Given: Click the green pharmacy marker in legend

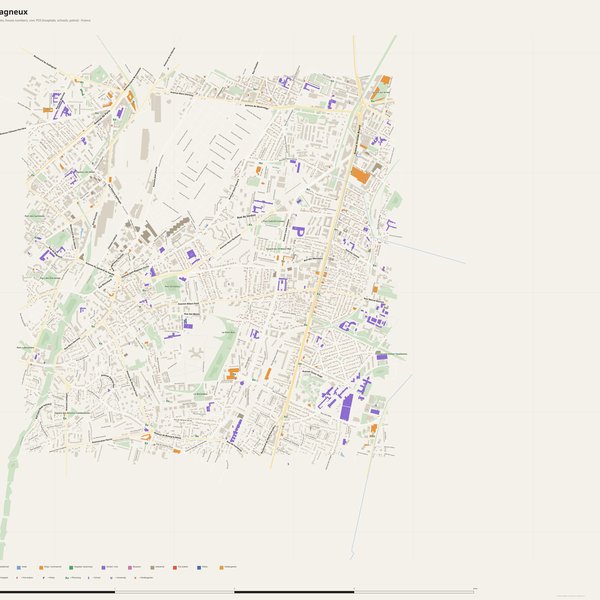Looking at the screenshot, I should click(67, 578).
